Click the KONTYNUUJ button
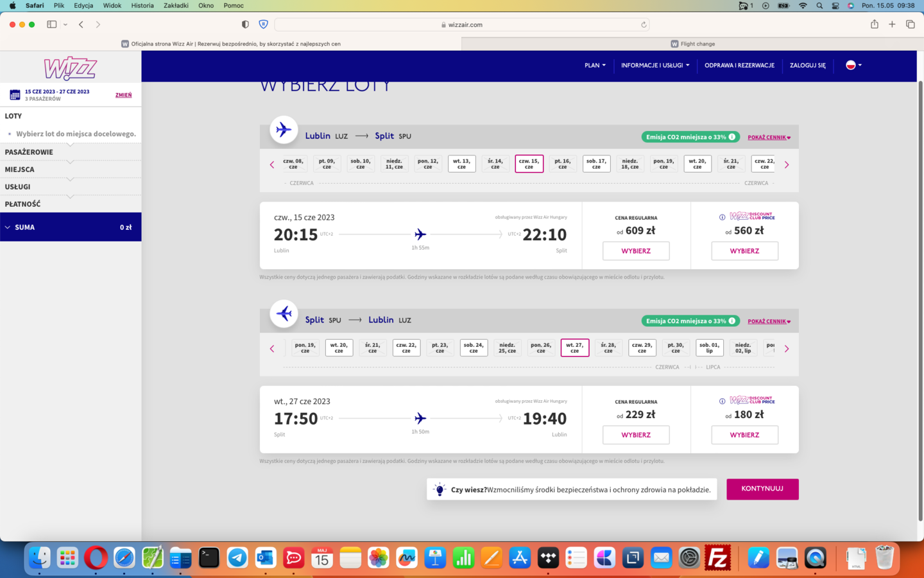The image size is (924, 578). click(x=762, y=489)
